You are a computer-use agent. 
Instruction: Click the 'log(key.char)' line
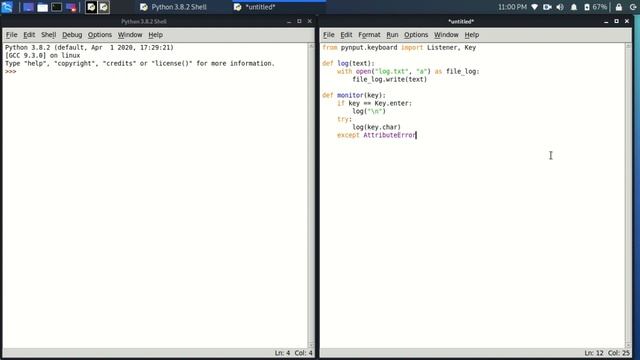tap(376, 127)
